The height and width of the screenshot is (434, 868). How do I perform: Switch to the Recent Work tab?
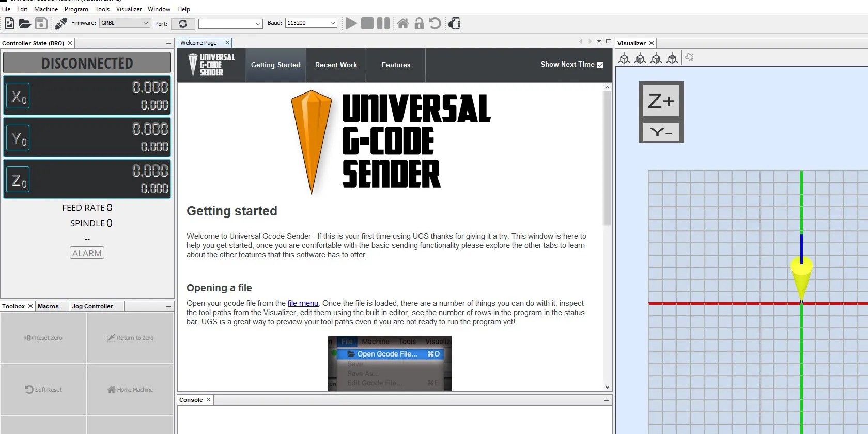pos(336,65)
